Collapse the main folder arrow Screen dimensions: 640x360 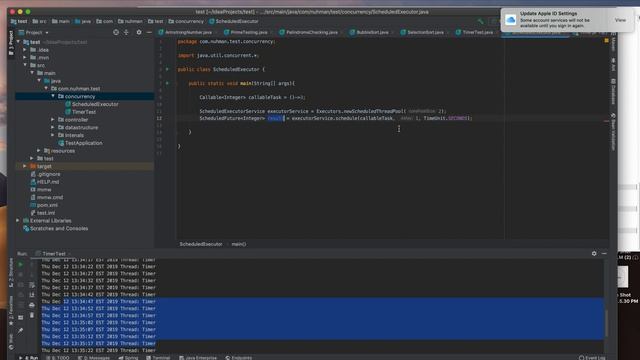point(32,73)
